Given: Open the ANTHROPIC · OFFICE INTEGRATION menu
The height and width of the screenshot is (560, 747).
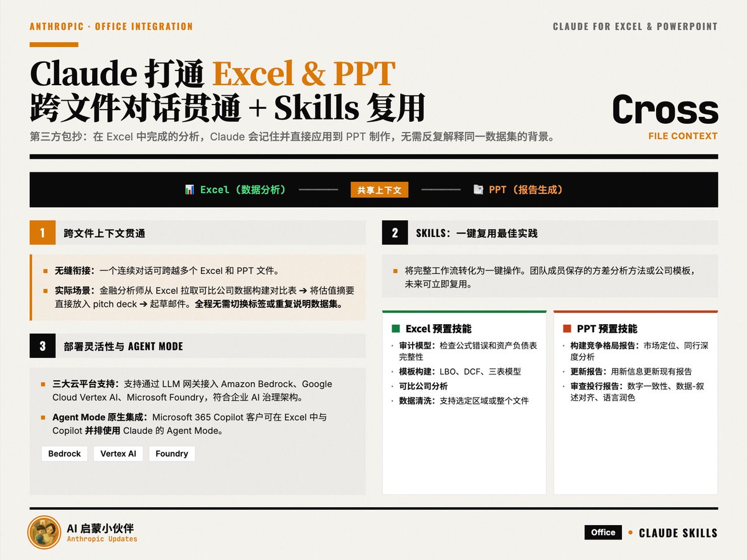Looking at the screenshot, I should pyautogui.click(x=111, y=26).
